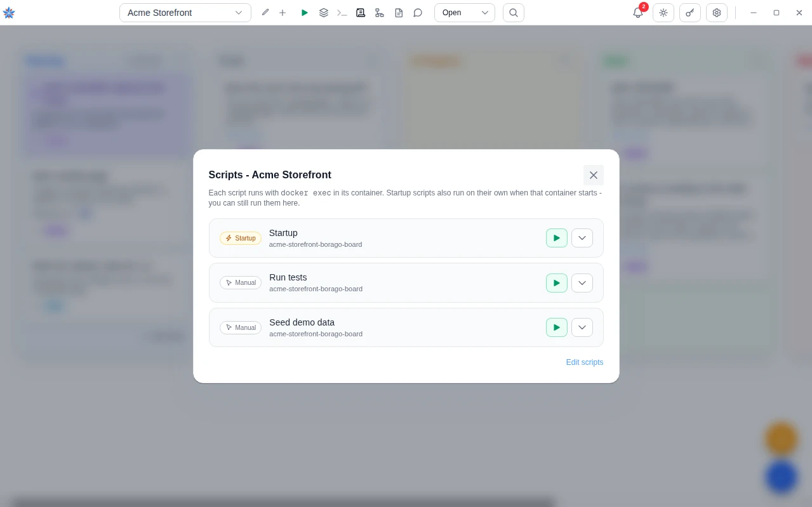
Task: Click the blue floating circle button
Action: pyautogui.click(x=781, y=477)
